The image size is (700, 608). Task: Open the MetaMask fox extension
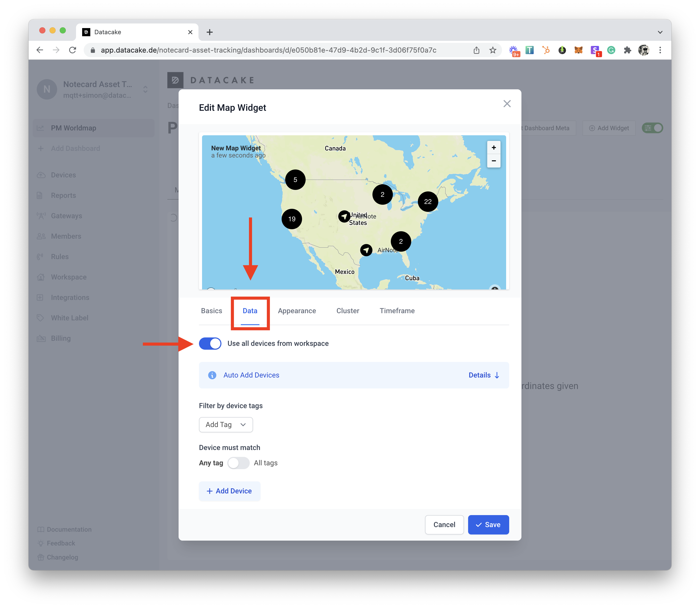[x=578, y=50]
